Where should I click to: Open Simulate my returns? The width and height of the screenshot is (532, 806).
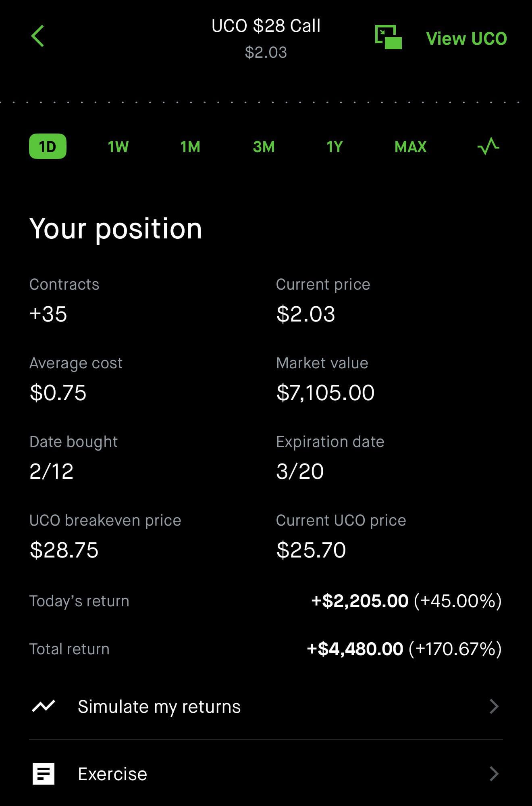click(159, 706)
